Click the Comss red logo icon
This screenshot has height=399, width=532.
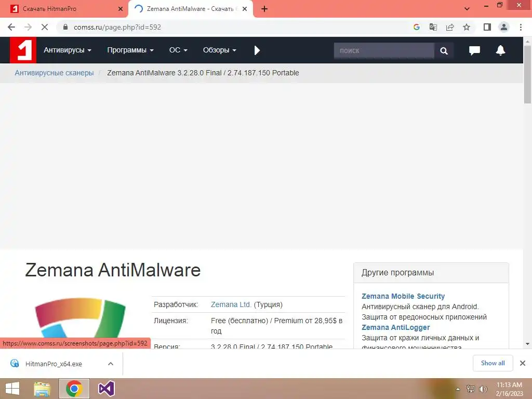pyautogui.click(x=23, y=50)
